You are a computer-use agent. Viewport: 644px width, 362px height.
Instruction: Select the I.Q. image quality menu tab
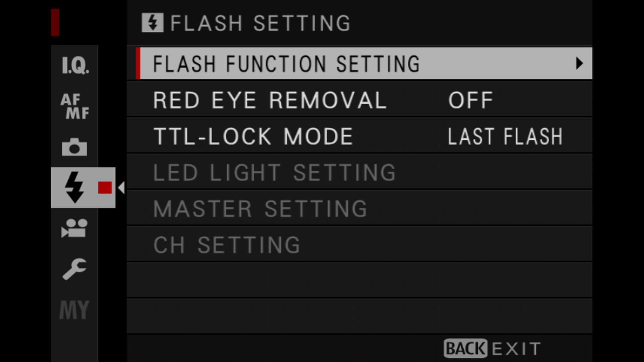[x=74, y=64]
